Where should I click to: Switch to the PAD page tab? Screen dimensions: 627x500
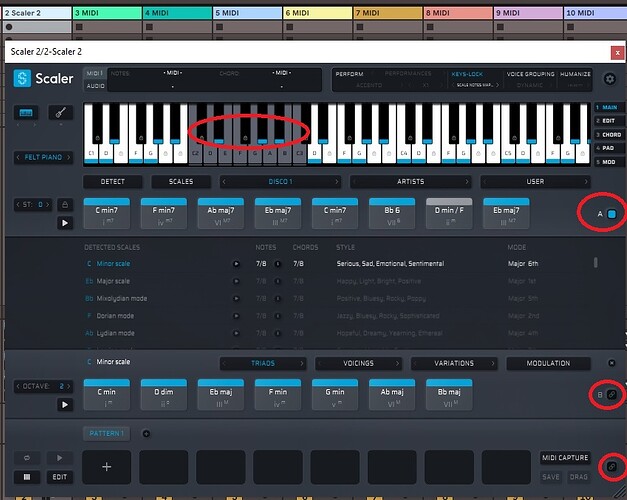tap(607, 148)
